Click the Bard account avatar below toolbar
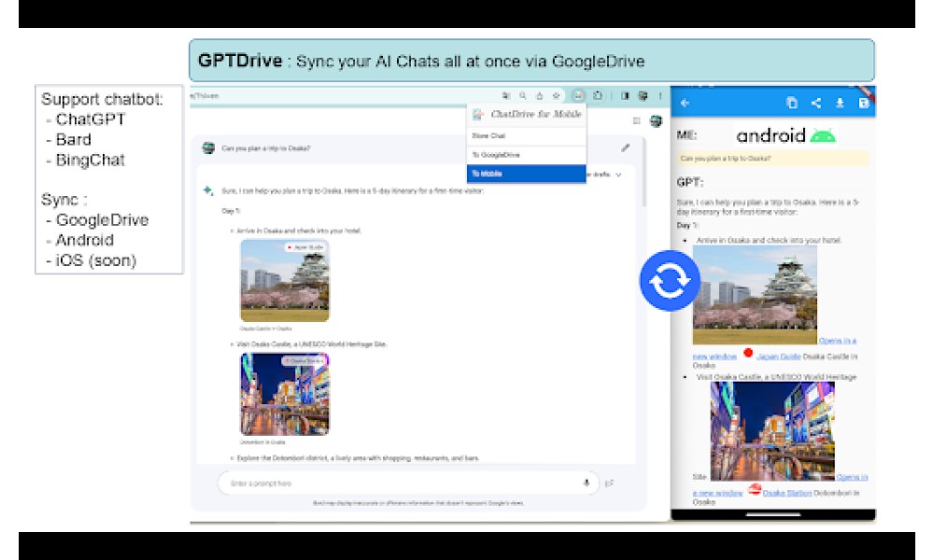The height and width of the screenshot is (560, 934). click(656, 120)
